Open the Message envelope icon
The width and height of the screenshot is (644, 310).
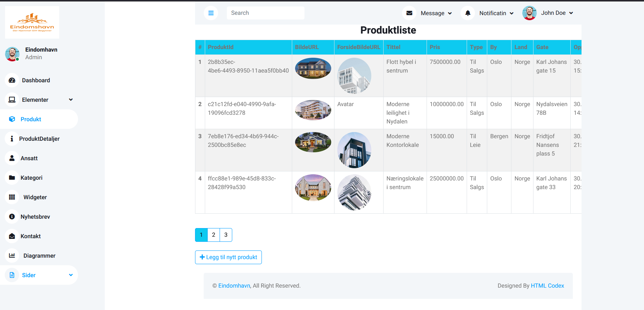click(409, 13)
